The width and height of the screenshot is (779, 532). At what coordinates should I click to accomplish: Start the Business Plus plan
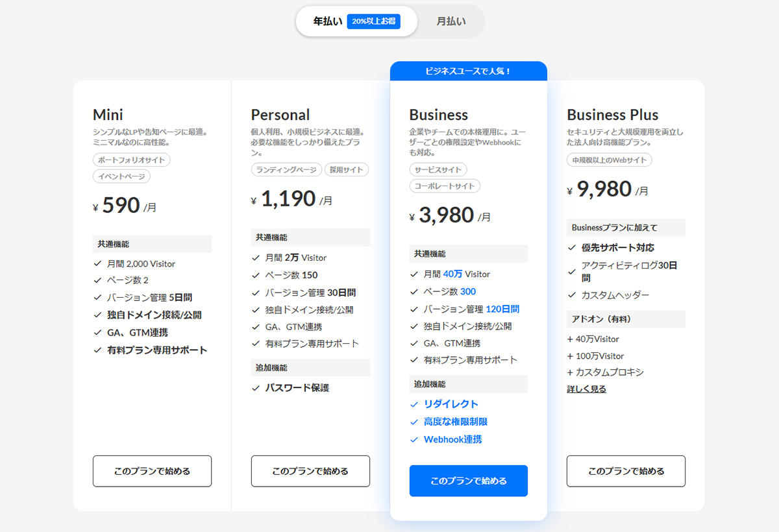pyautogui.click(x=626, y=471)
